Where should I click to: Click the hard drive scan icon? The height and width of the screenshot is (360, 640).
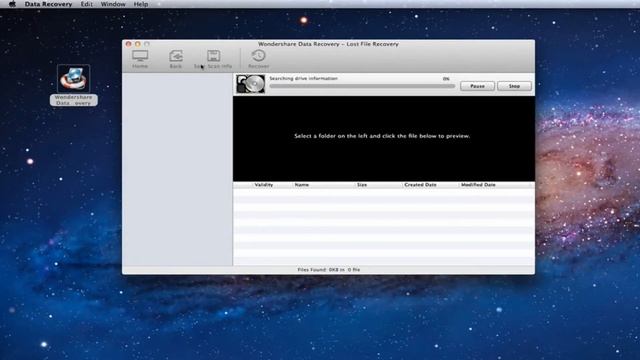251,84
